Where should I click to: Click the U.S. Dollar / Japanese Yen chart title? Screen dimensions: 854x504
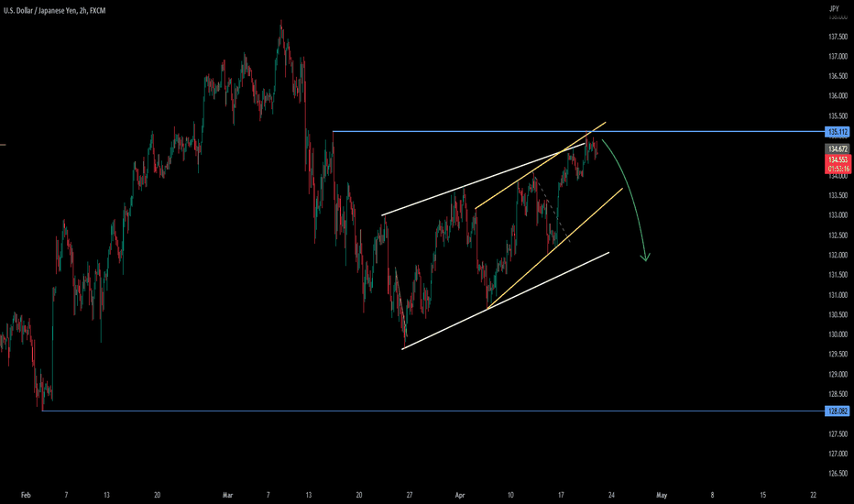coord(54,10)
